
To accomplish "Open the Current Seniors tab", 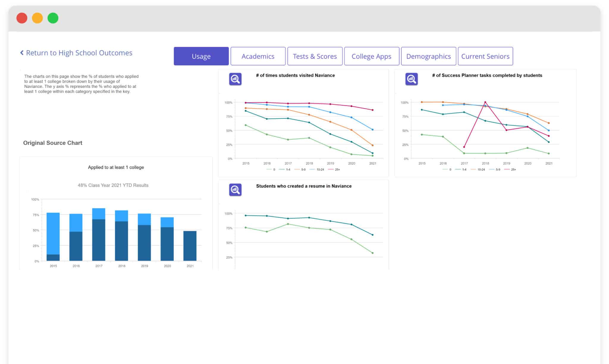I will coord(485,56).
